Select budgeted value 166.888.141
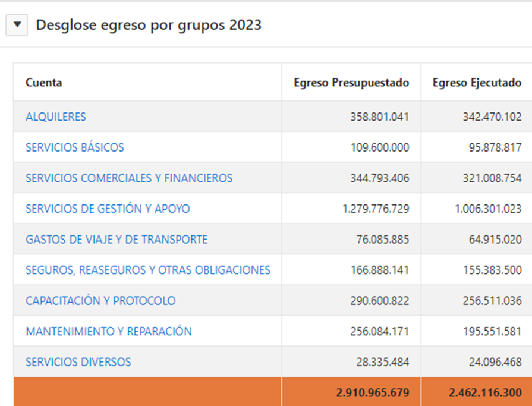Viewport: 532px width, 406px height. [380, 270]
